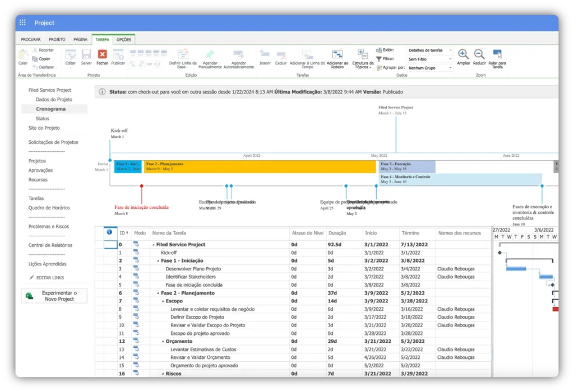Collapse the Orçamento summary task
Viewport: 574px width, 392px height.
click(x=163, y=342)
